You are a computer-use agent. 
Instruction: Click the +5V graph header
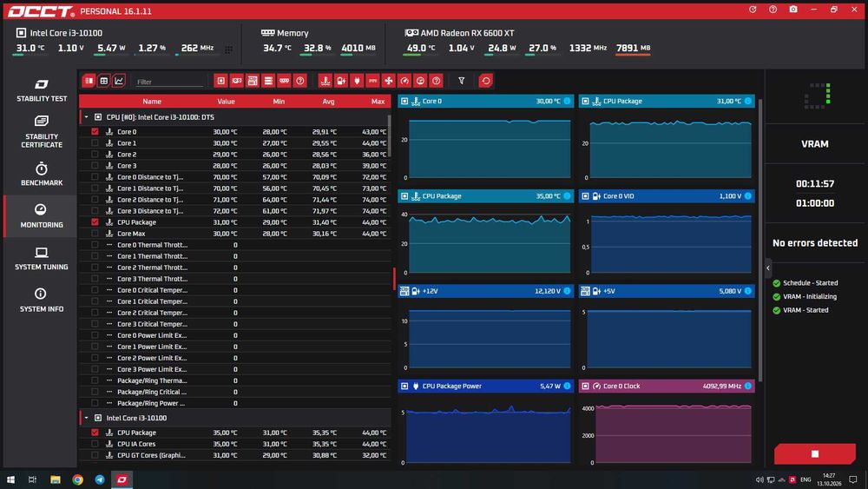pyautogui.click(x=667, y=291)
